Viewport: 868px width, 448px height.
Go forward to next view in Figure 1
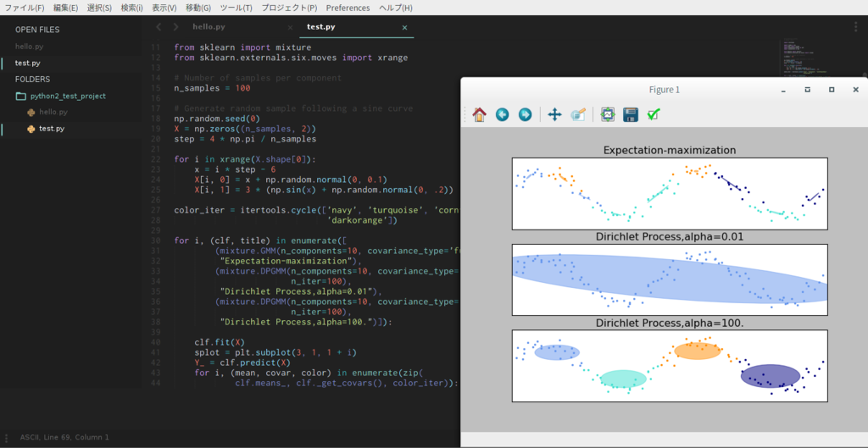coord(525,114)
